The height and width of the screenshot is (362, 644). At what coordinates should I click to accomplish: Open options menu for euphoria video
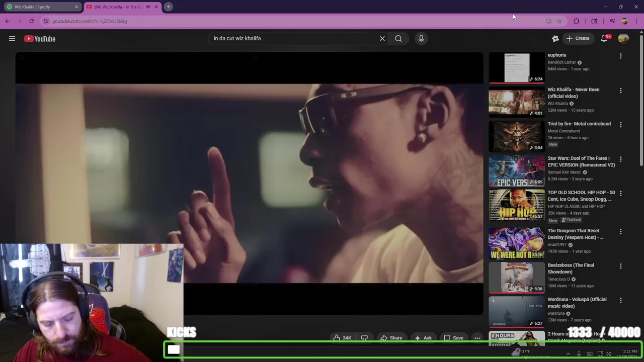(x=621, y=56)
